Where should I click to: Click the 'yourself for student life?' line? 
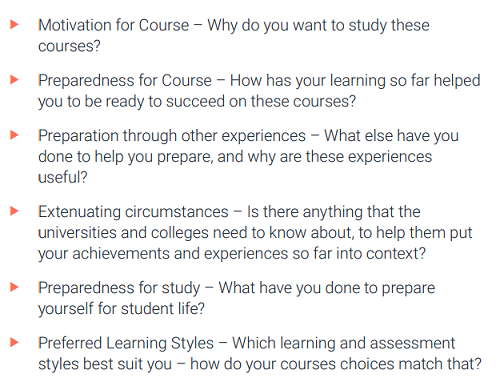(x=121, y=309)
